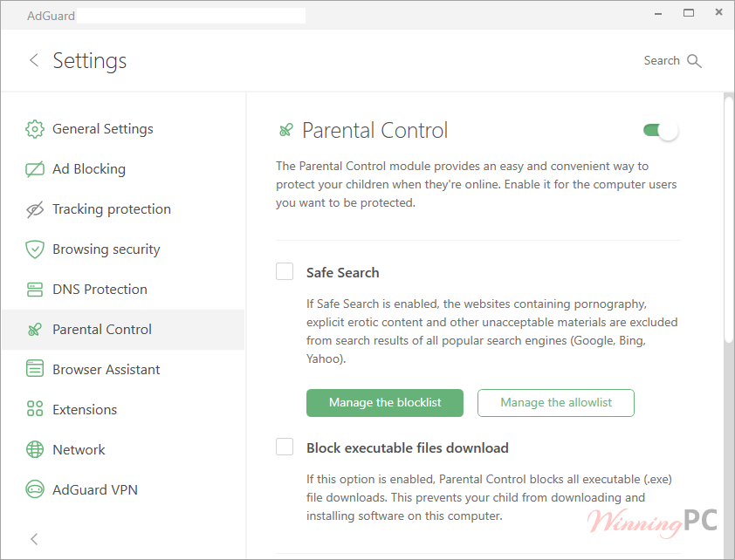Click the General Settings gear icon

coord(35,128)
